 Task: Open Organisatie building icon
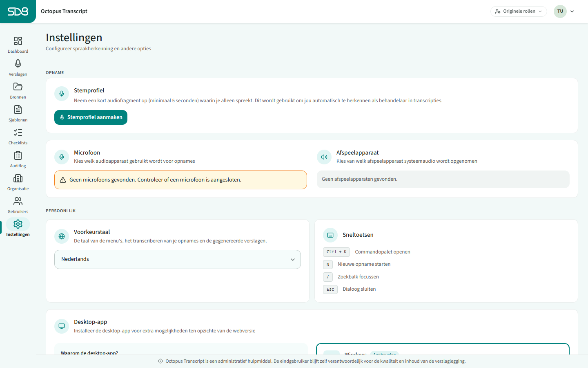(x=18, y=178)
